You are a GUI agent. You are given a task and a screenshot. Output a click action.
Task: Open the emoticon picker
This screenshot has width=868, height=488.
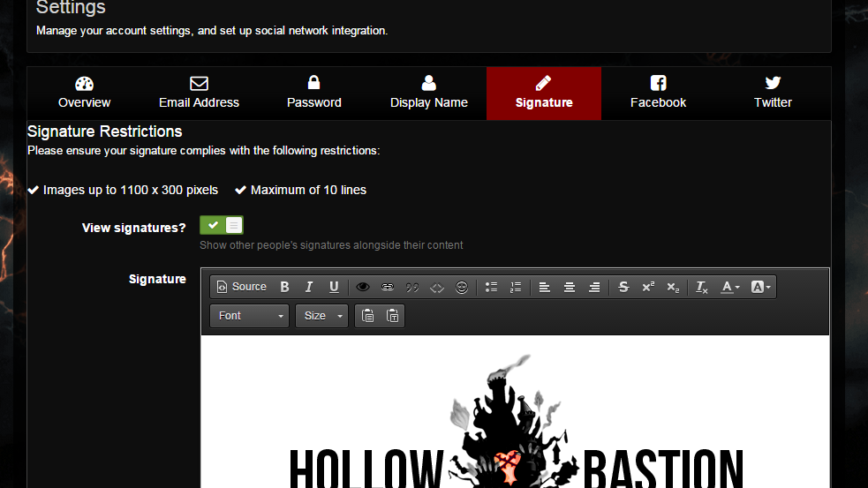tap(462, 287)
